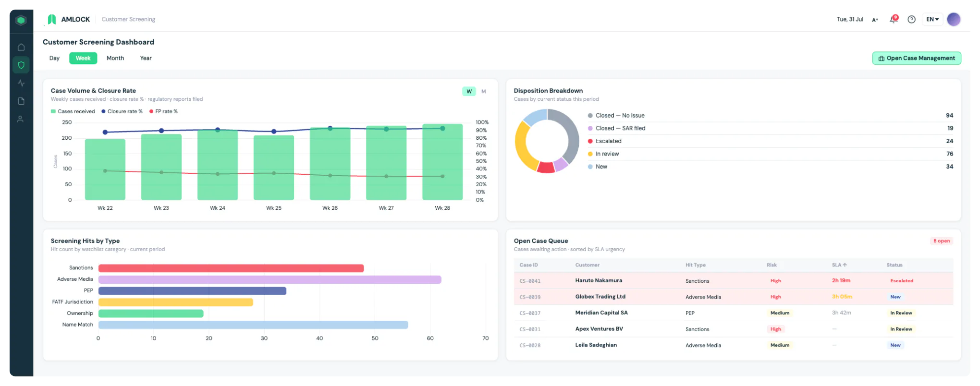Click the Risk column header
Screen dimensions: 980x386
click(x=772, y=265)
